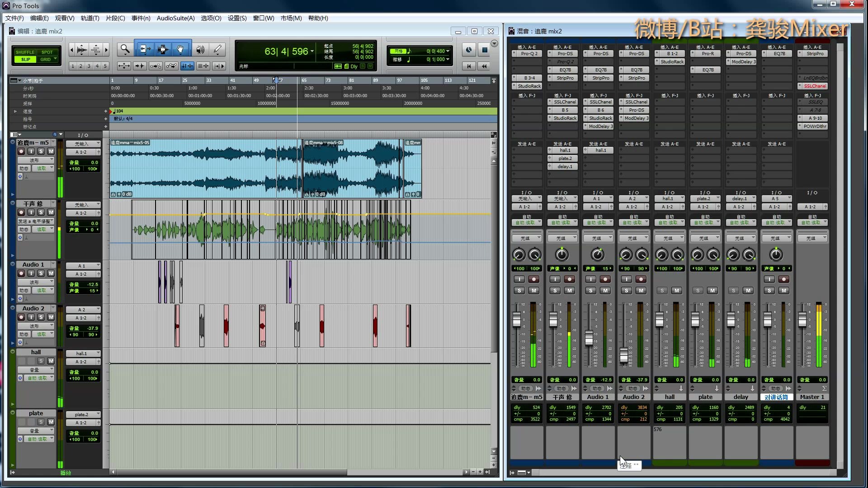The width and height of the screenshot is (868, 488).
Task: Click the Master 1 channel volume fader
Action: [x=803, y=320]
